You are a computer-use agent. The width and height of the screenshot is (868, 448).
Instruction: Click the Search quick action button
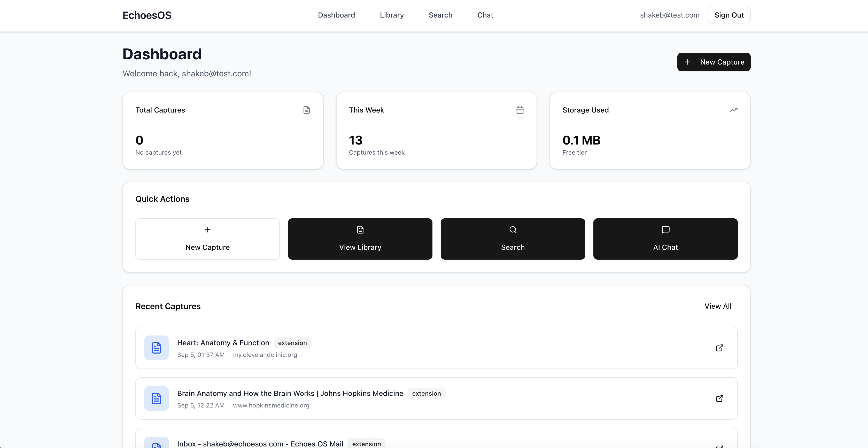[x=513, y=239]
